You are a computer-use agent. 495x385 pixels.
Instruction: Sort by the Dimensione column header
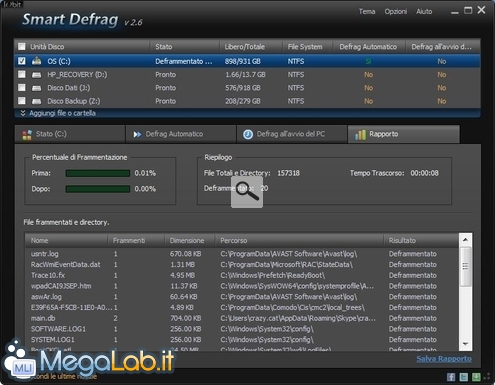point(190,240)
